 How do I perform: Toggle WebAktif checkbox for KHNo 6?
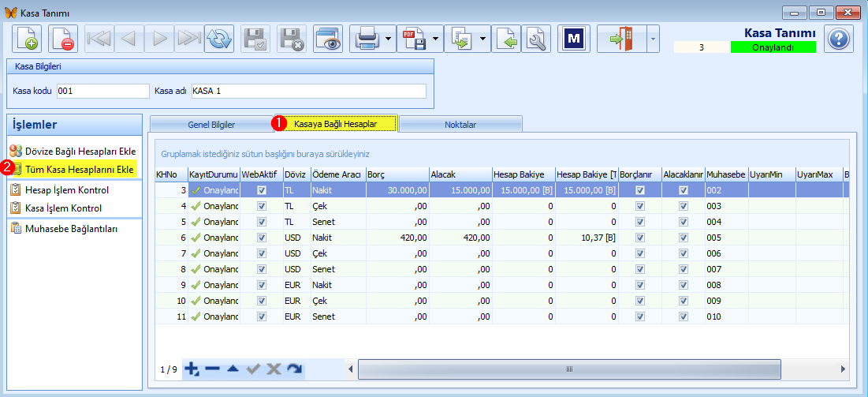point(262,238)
